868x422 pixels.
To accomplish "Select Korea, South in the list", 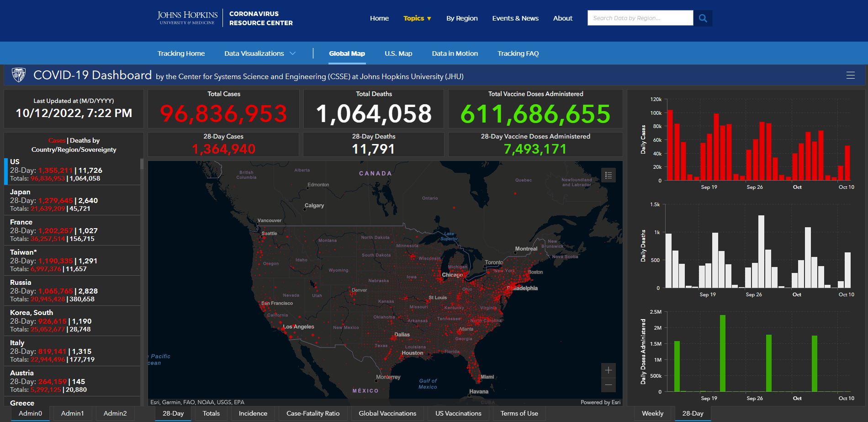I will click(72, 321).
